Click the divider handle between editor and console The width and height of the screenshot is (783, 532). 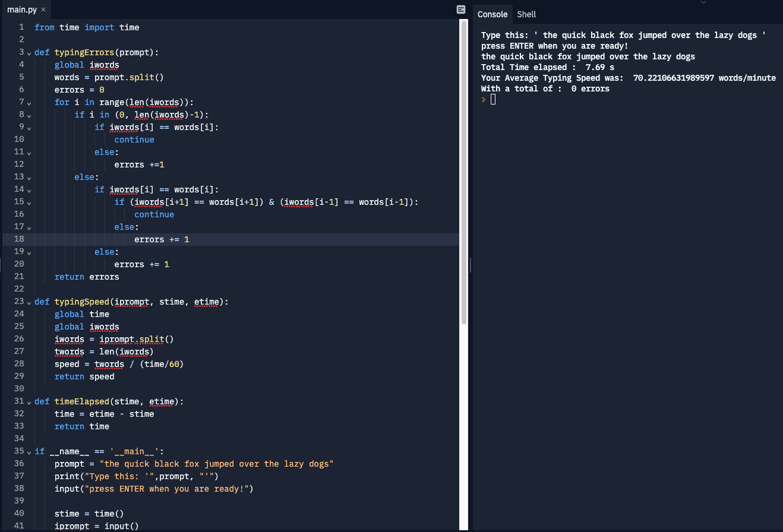(x=470, y=265)
